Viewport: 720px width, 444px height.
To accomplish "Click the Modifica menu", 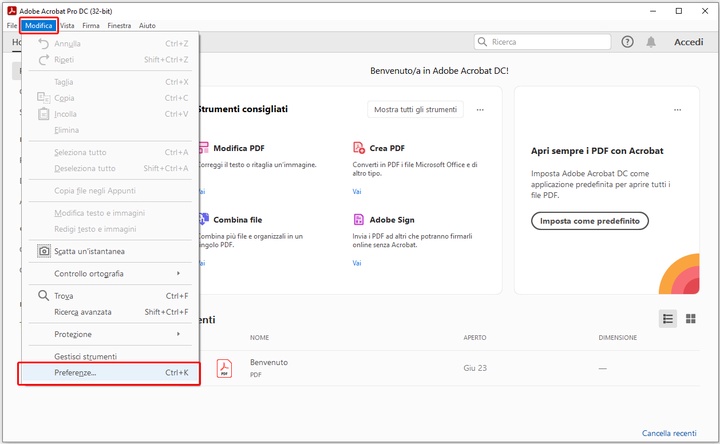I will 39,26.
